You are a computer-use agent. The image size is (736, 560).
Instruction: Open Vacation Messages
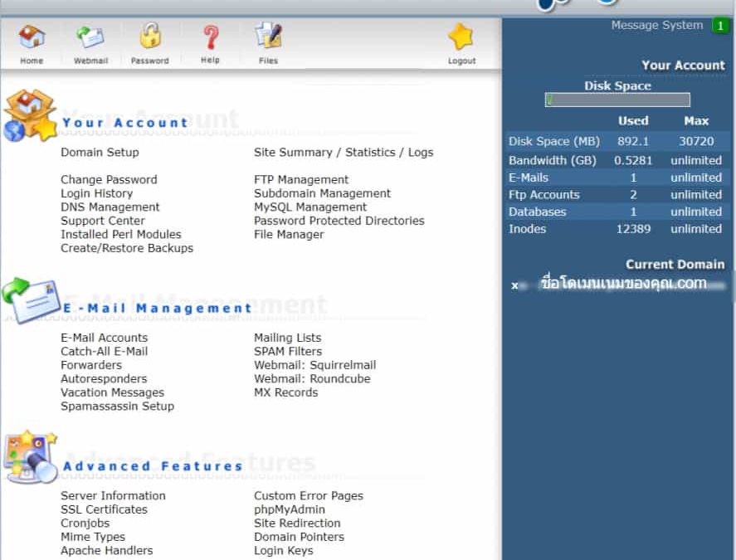112,392
